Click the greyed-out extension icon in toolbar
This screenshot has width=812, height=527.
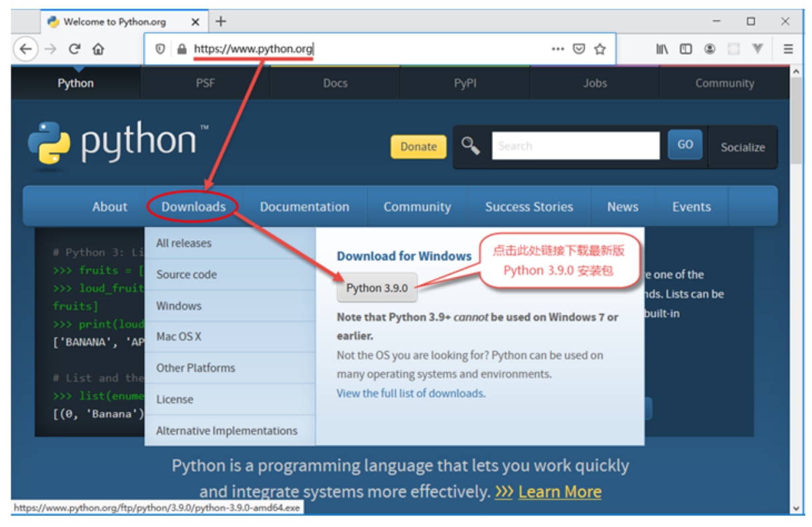point(734,49)
